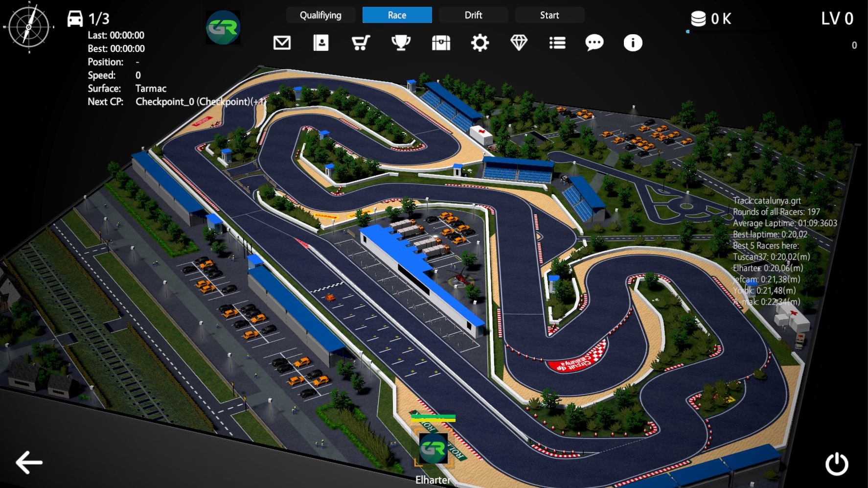View the trophy leaderboard
The height and width of the screenshot is (488, 868).
[x=400, y=43]
